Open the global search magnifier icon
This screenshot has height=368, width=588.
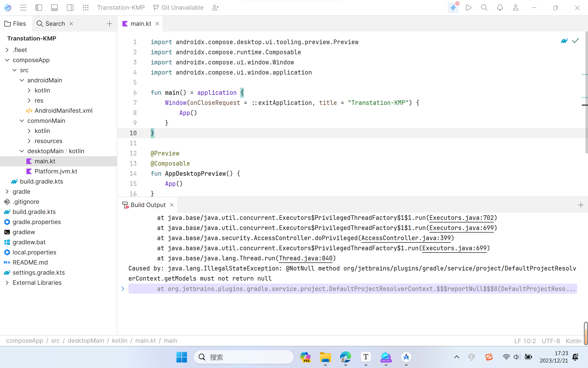484,8
